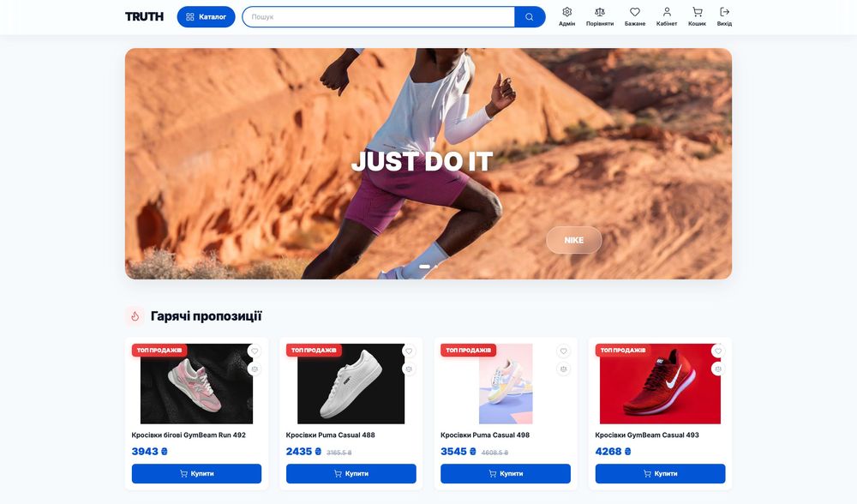Image resolution: width=857 pixels, height=504 pixels.
Task: Buy Кросівки бігові GymBeam Run 492
Action: 197,473
